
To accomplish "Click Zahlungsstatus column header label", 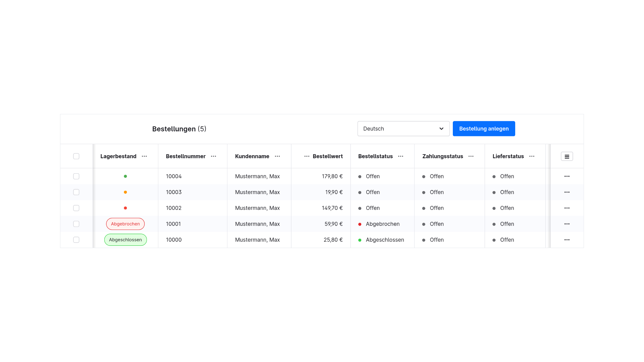I will click(443, 156).
